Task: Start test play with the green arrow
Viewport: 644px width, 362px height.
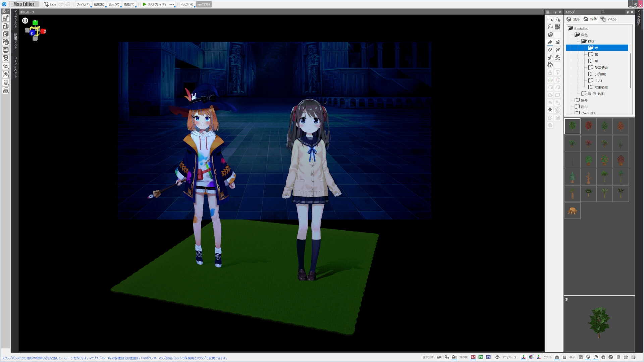Action: (x=144, y=4)
